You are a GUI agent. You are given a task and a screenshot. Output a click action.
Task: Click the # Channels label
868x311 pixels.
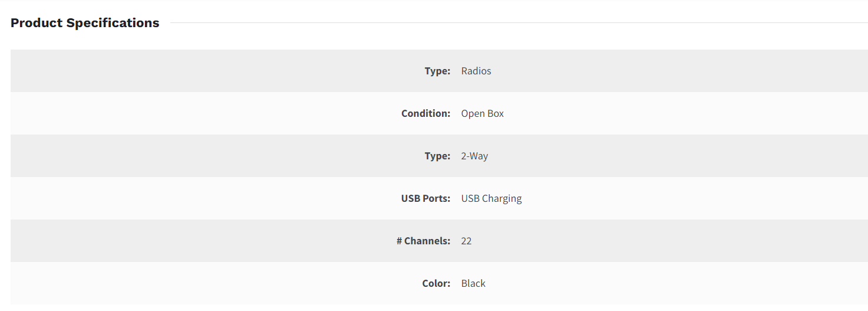point(424,241)
